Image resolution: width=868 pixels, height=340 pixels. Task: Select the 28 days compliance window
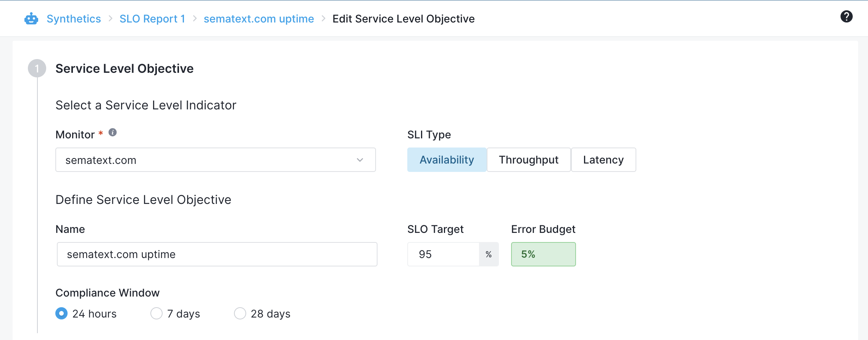[240, 313]
